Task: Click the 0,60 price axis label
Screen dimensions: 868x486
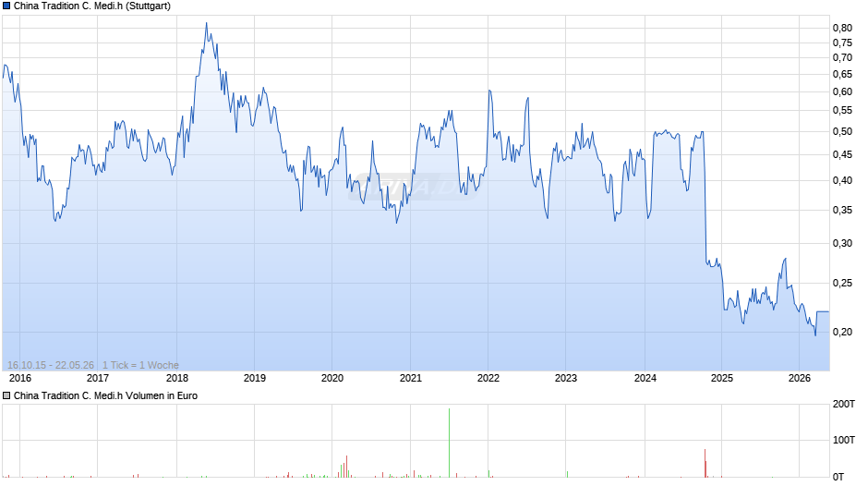Action: pos(842,91)
